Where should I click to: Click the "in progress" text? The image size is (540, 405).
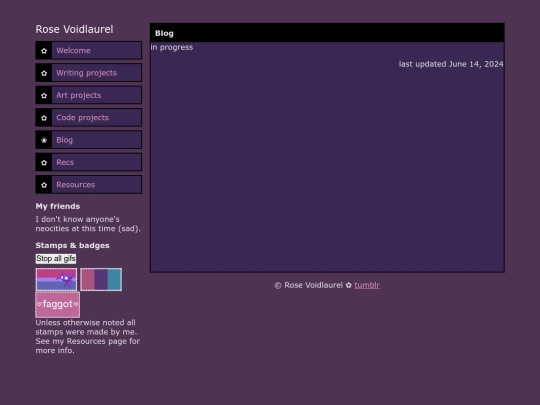[x=172, y=47]
